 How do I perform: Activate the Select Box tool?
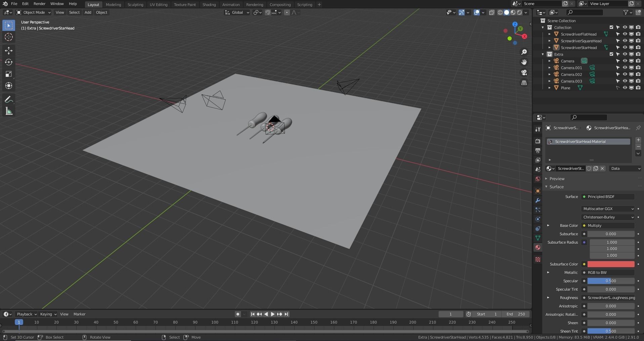coord(9,26)
